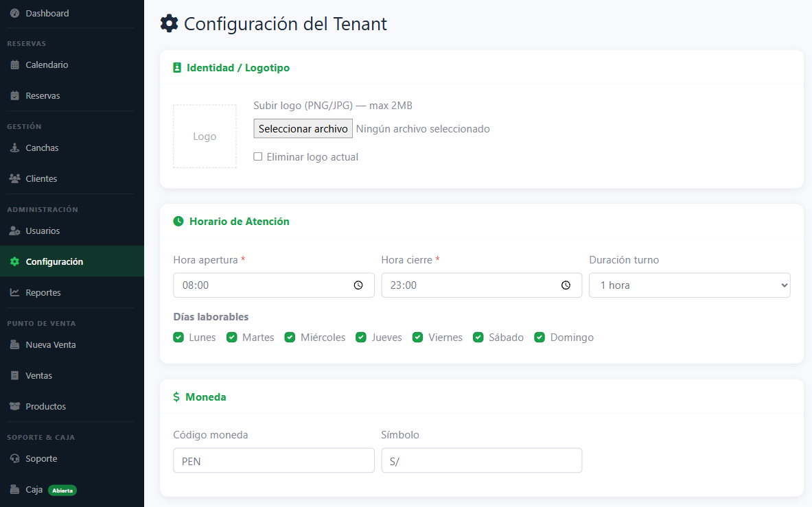Click the Reservas clipboard icon
Image resolution: width=812 pixels, height=507 pixels.
click(14, 96)
